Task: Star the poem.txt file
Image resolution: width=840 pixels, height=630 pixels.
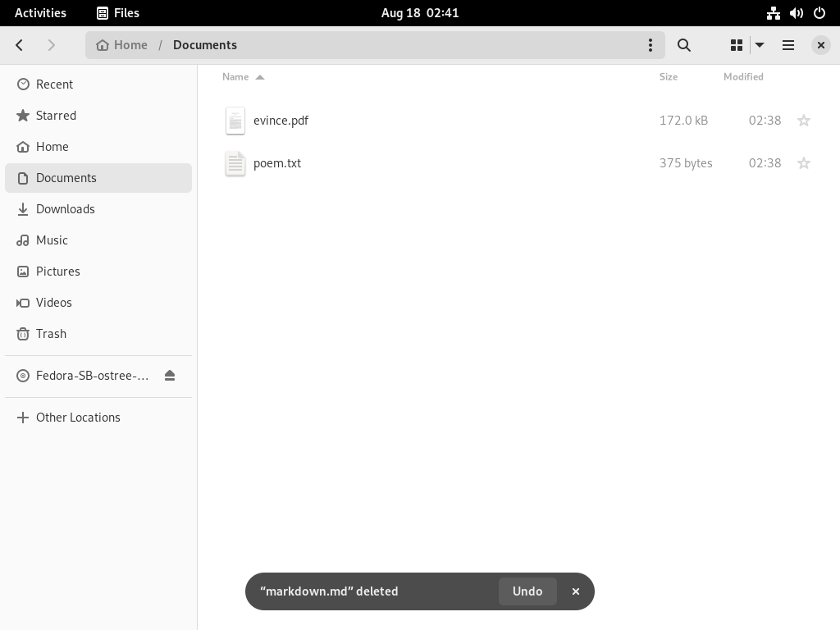Action: [804, 163]
